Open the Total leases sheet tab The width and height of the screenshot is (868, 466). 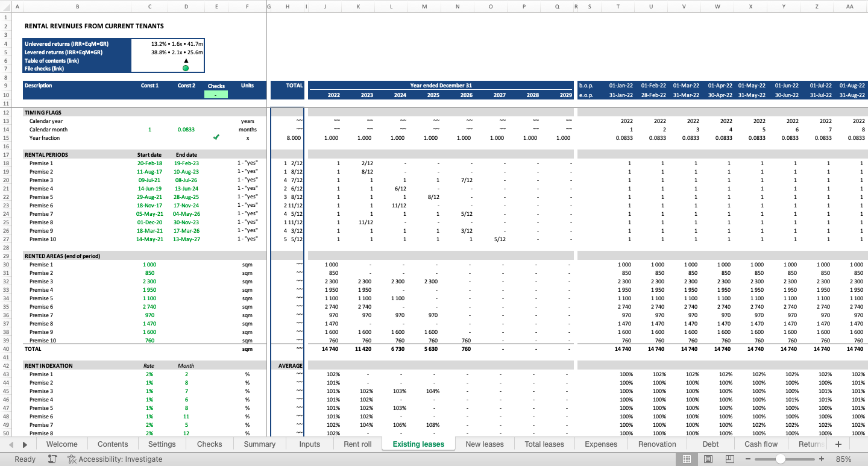click(x=544, y=444)
